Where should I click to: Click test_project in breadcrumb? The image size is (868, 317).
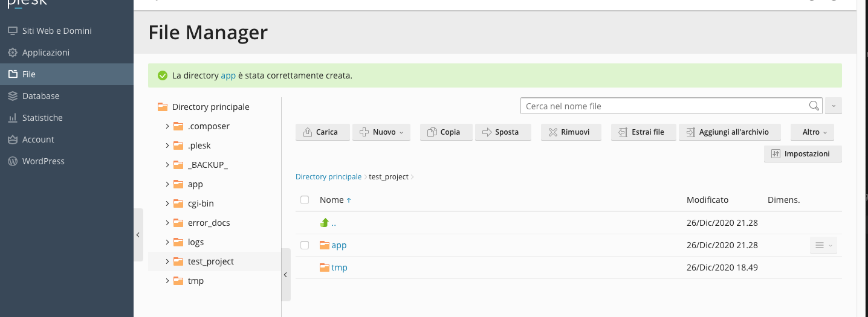tap(389, 177)
